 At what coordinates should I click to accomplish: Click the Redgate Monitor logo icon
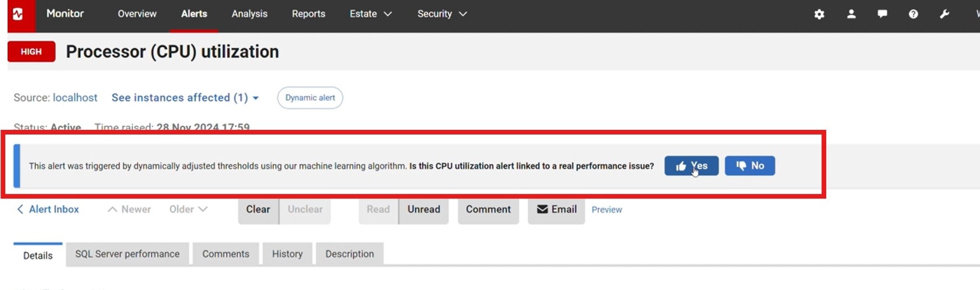19,14
